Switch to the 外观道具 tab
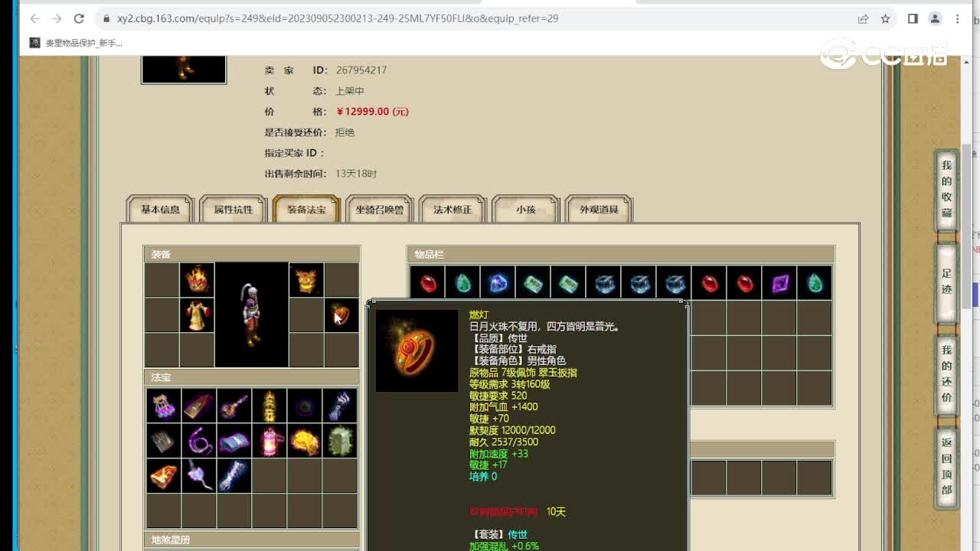 point(599,209)
